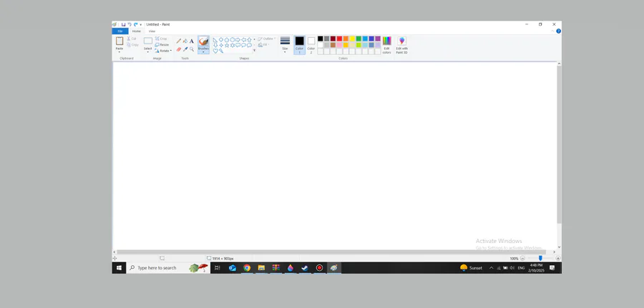Switch to the View tab
This screenshot has width=644, height=308.
pos(152,31)
